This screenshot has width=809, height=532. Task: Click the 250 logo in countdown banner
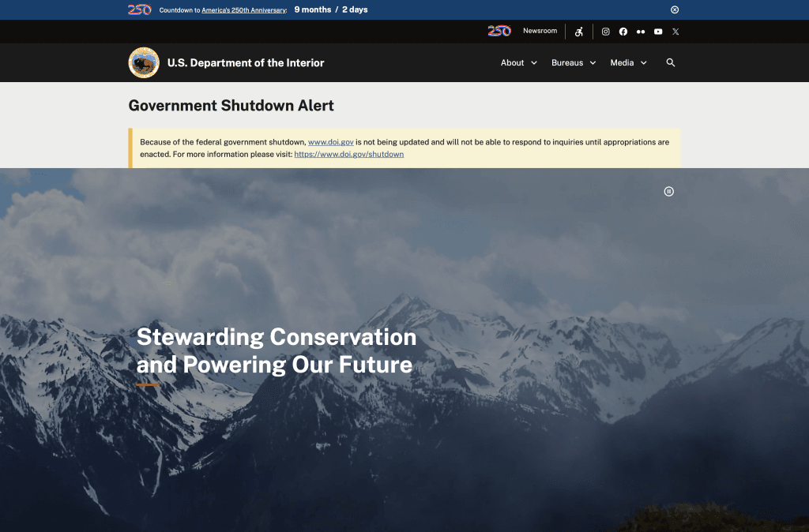[139, 9]
